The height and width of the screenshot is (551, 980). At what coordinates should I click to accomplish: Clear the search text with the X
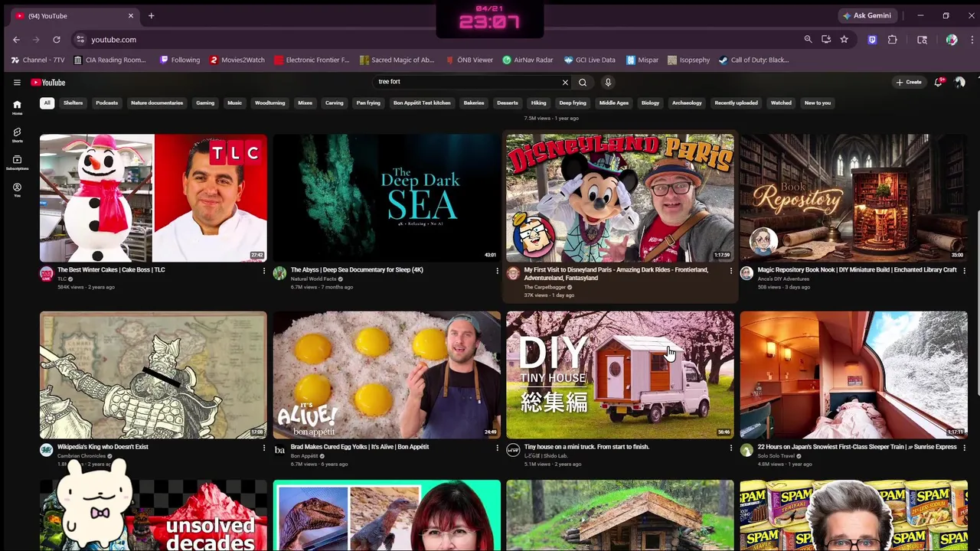coord(565,82)
